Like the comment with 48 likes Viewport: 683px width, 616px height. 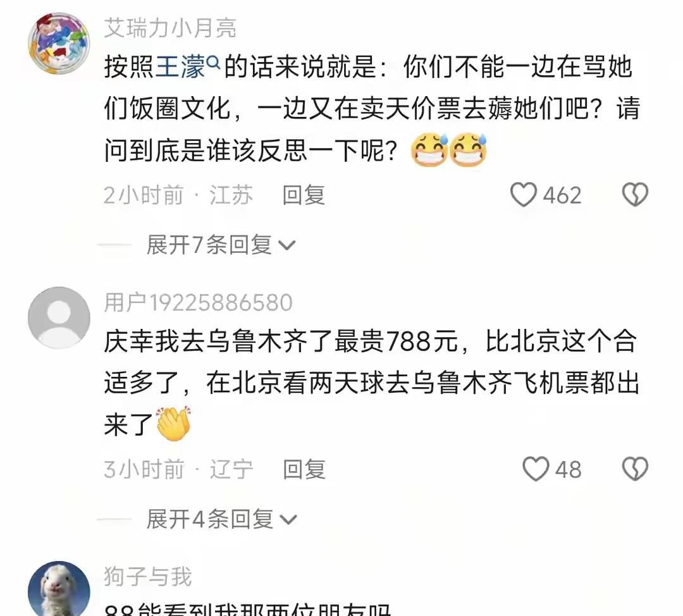pyautogui.click(x=536, y=469)
